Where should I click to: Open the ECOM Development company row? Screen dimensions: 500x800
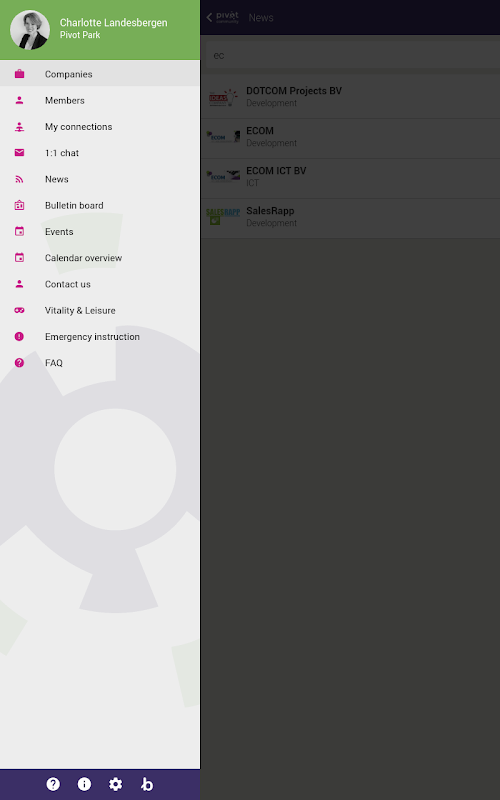tap(351, 137)
